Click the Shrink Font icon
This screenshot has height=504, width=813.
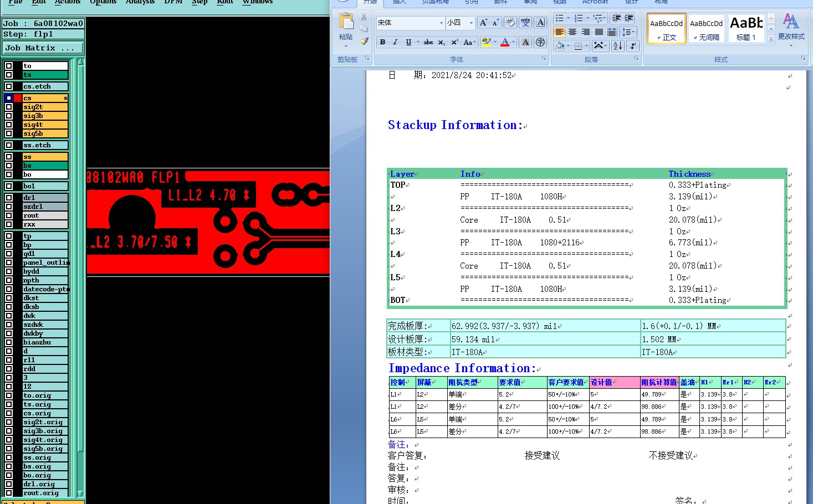click(x=495, y=23)
